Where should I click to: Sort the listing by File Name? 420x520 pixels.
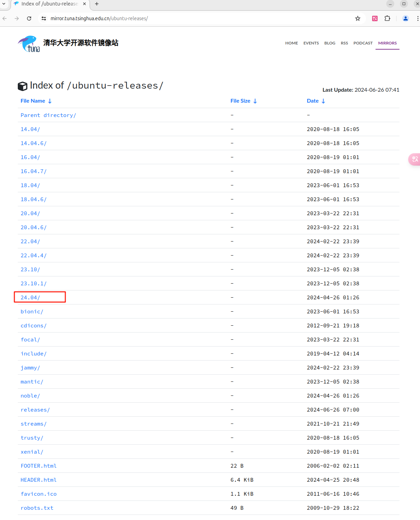[36, 101]
